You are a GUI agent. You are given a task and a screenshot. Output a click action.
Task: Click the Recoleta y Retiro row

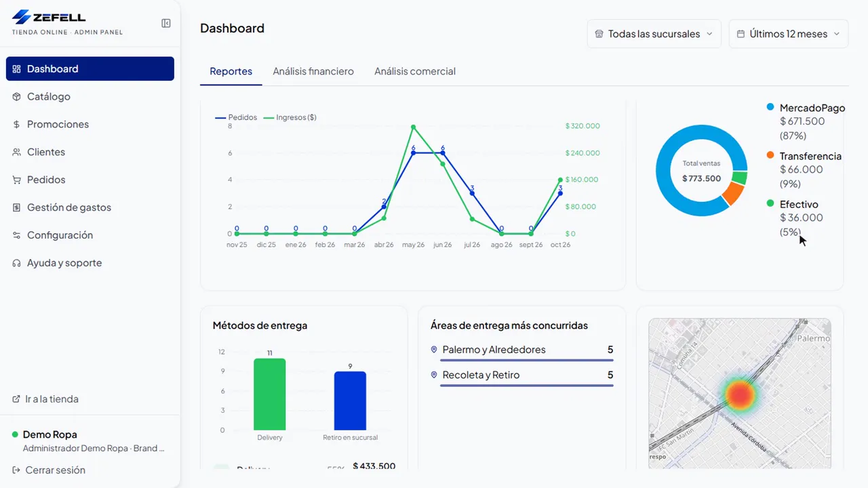click(522, 378)
